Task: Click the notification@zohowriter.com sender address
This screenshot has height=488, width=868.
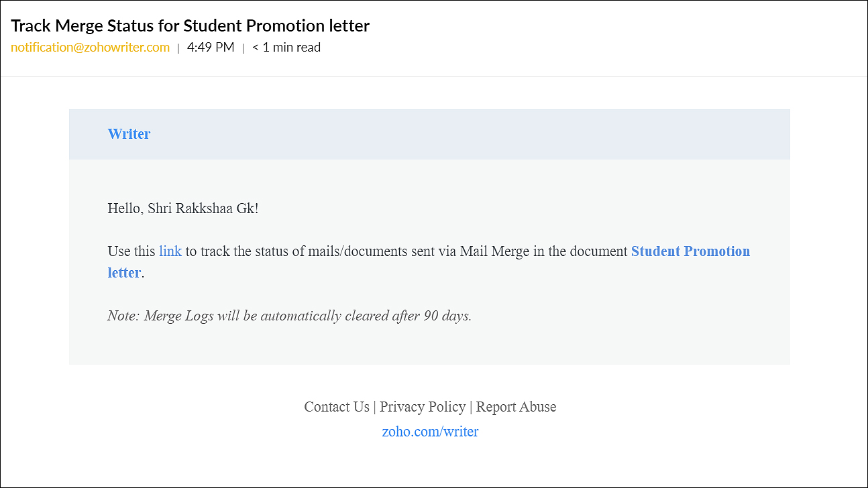Action: tap(90, 48)
